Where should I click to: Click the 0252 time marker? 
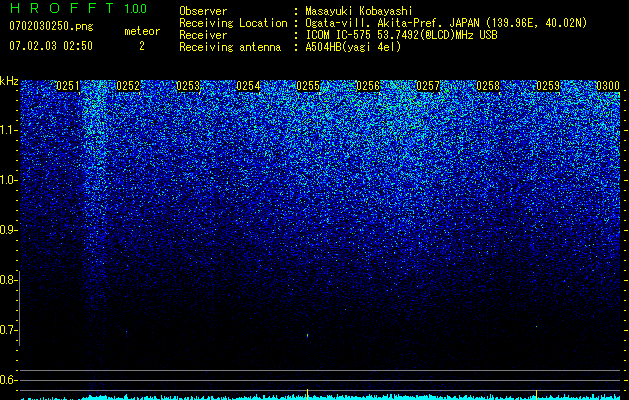(128, 86)
